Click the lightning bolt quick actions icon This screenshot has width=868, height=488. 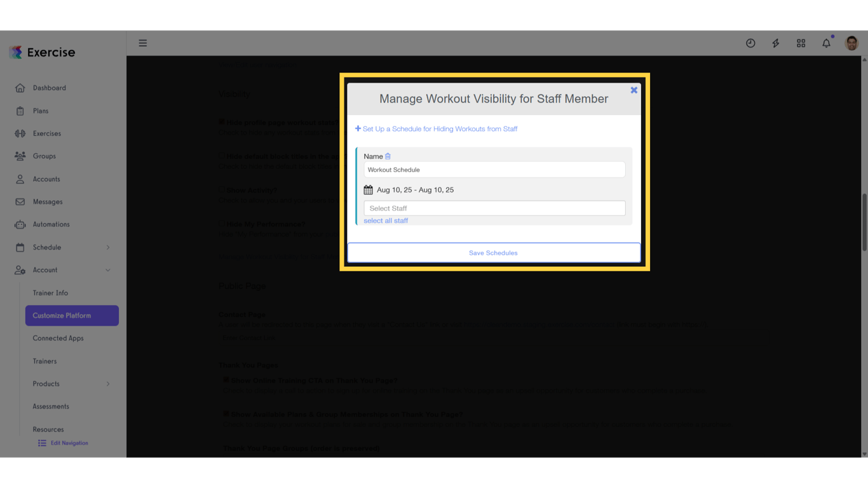776,43
